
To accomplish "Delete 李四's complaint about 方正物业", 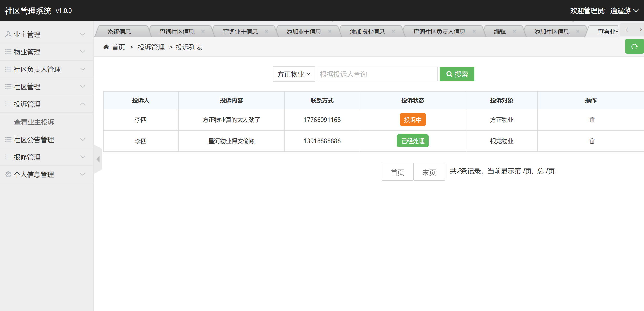I will pos(592,120).
